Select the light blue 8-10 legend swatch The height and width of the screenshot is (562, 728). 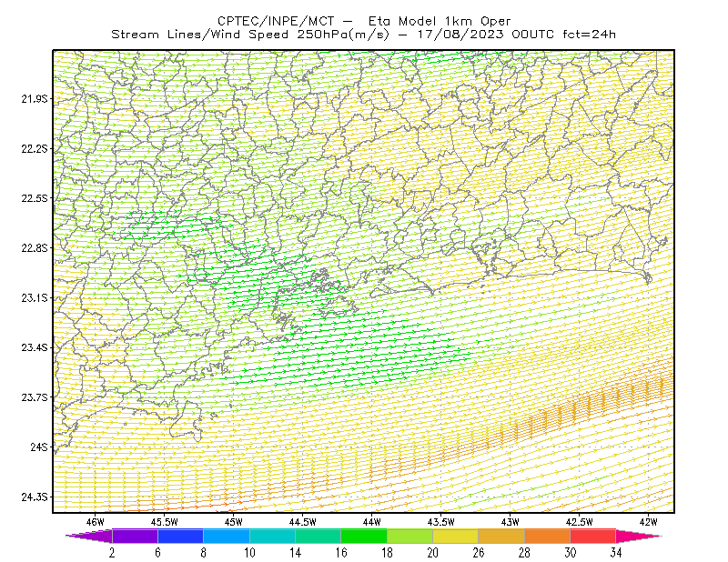point(227,536)
